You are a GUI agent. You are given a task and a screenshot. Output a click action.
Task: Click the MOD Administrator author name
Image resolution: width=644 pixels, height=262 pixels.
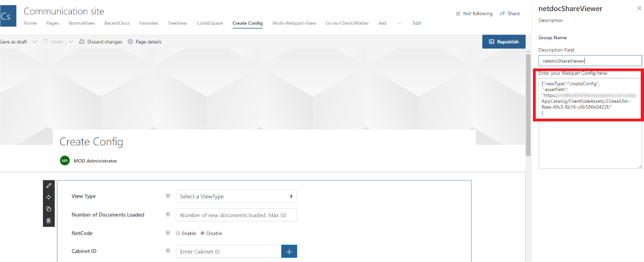[x=95, y=161]
